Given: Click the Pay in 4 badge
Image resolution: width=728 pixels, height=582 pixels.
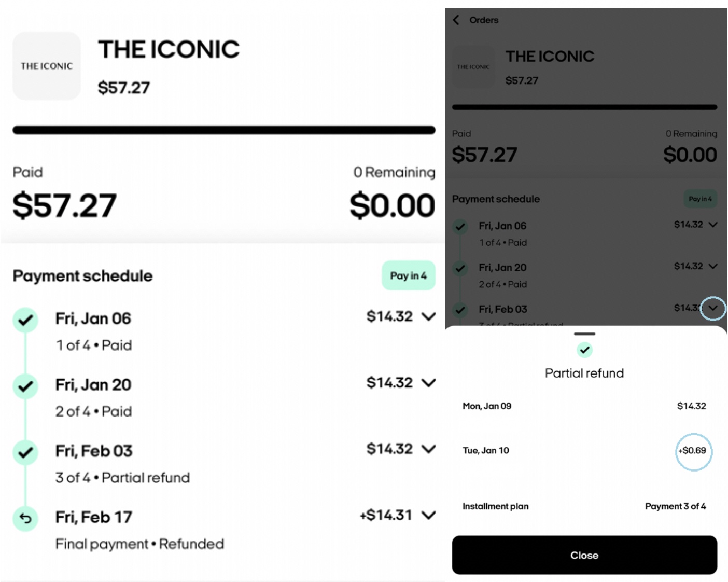Looking at the screenshot, I should [x=408, y=275].
